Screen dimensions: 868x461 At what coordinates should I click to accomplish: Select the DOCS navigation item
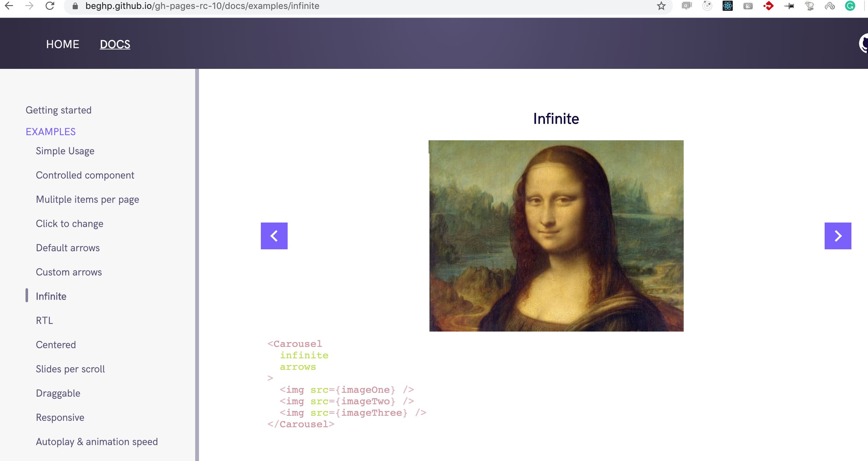[x=114, y=44]
